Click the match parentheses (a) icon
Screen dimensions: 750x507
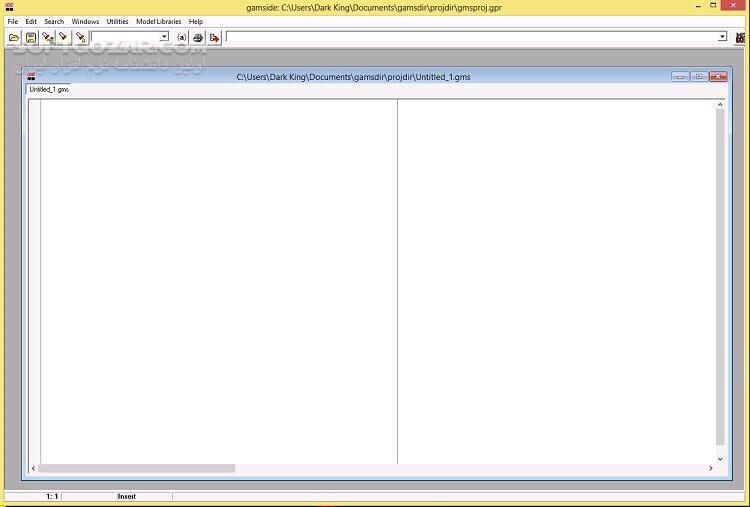pyautogui.click(x=181, y=37)
